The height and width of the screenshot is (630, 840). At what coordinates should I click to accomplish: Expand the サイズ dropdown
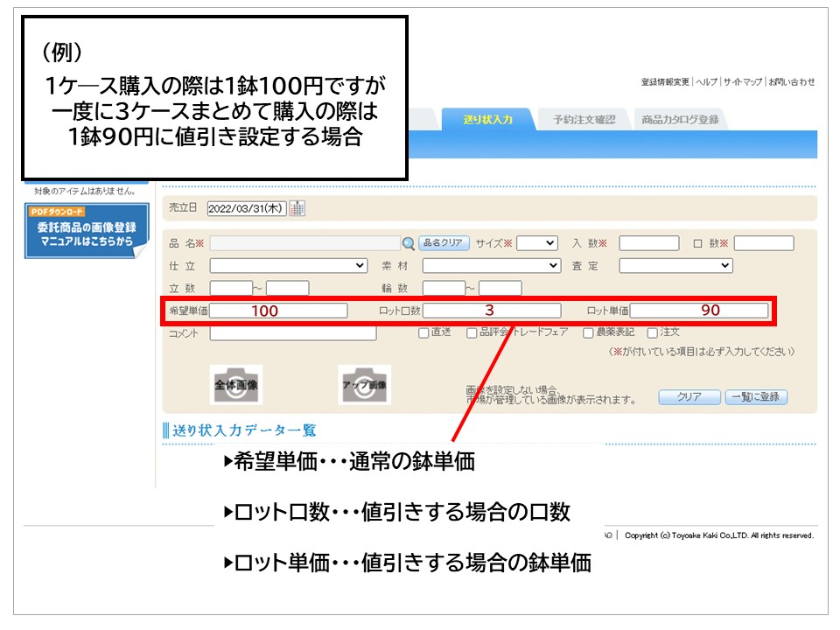[x=536, y=243]
